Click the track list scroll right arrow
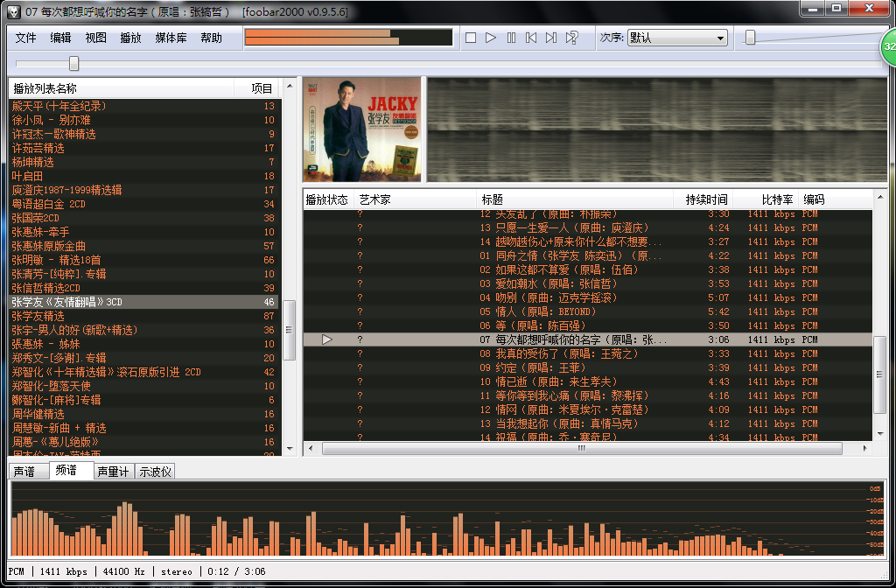 click(x=865, y=449)
